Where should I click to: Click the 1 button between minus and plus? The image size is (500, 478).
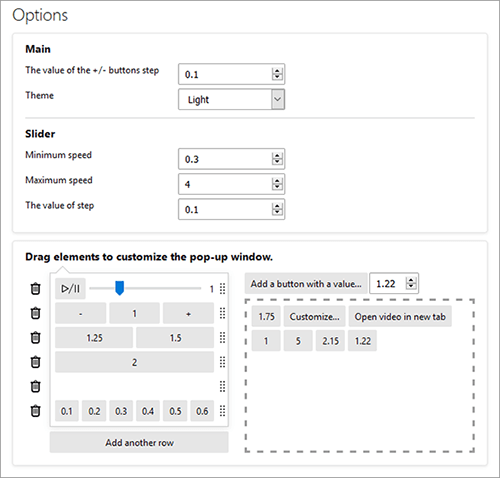click(x=134, y=313)
